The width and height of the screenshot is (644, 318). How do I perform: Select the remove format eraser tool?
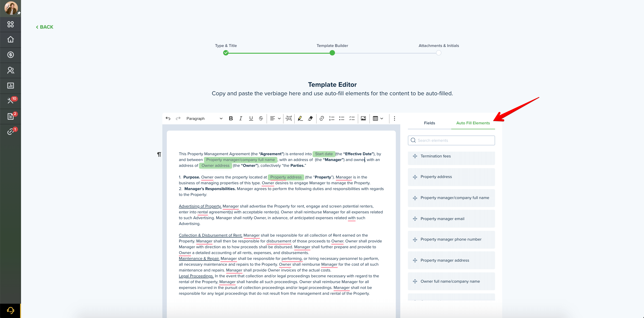click(310, 119)
